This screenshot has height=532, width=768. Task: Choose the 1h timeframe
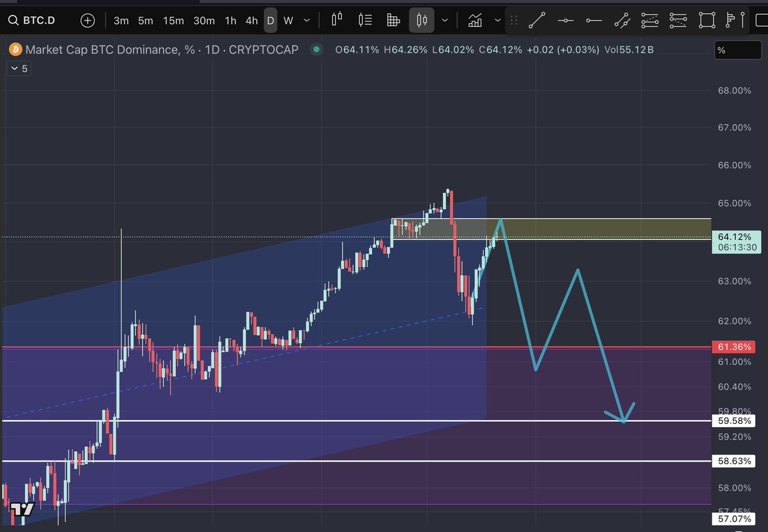click(230, 20)
